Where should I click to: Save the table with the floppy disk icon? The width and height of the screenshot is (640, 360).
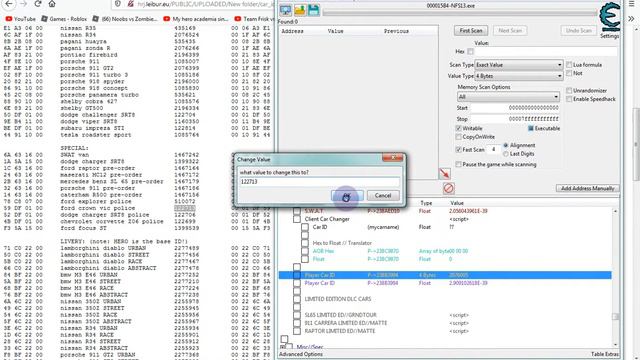coord(313,11)
